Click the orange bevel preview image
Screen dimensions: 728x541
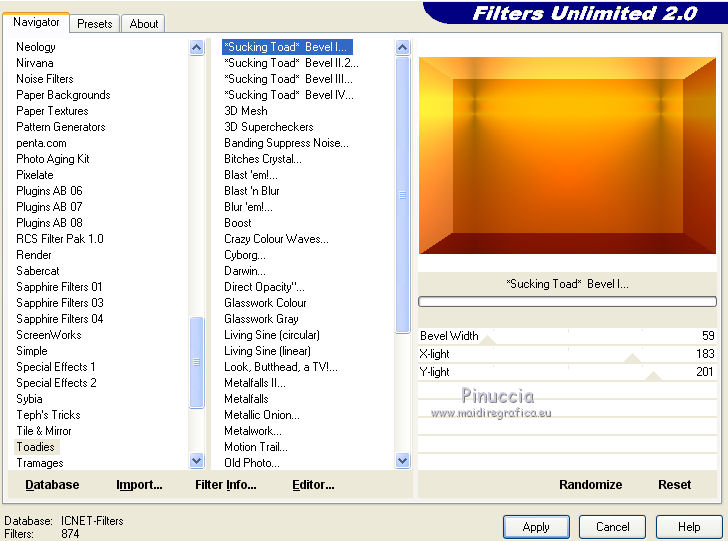567,156
